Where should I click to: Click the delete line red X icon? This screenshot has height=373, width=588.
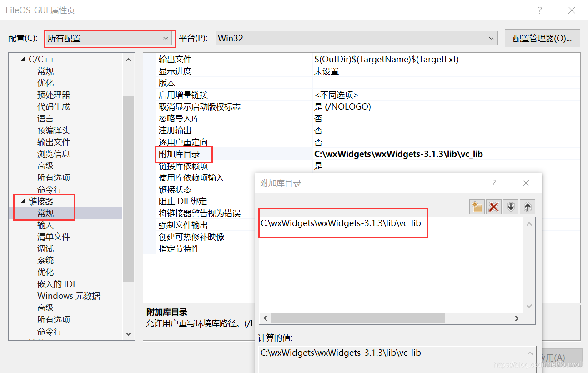coord(494,207)
